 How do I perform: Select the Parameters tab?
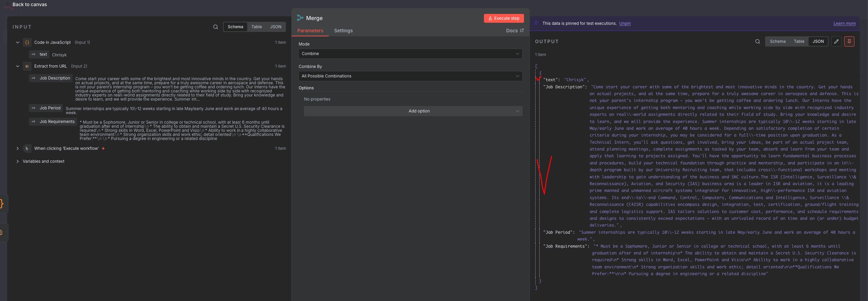coord(310,31)
